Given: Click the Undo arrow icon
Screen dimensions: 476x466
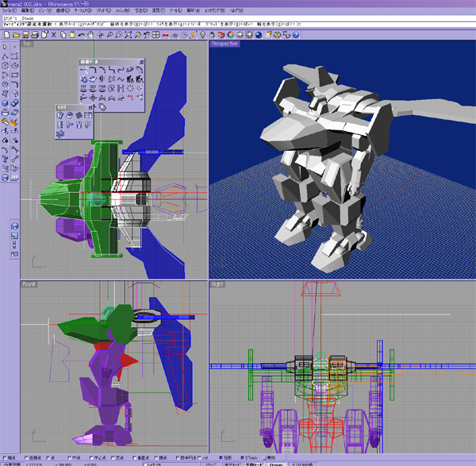Looking at the screenshot, I should click(x=82, y=35).
